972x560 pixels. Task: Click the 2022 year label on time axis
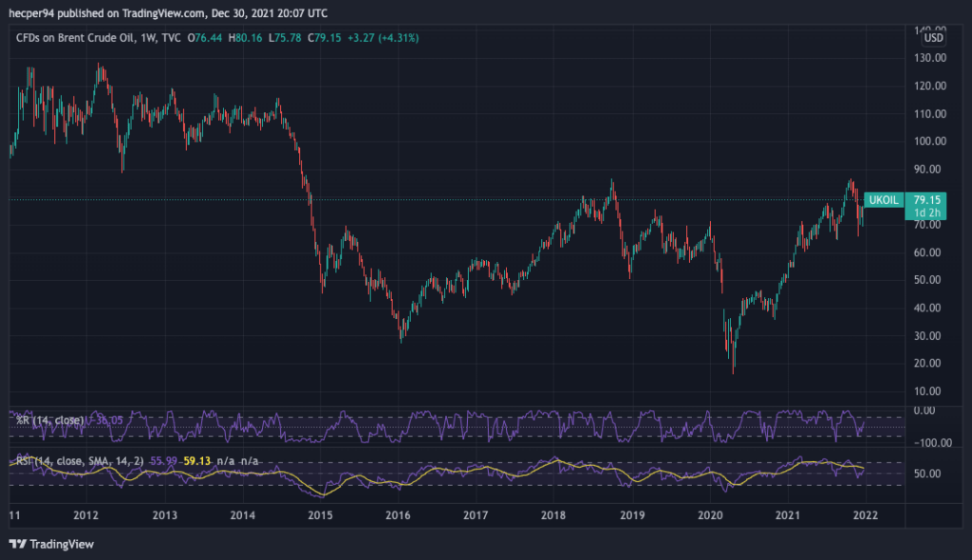(x=866, y=515)
